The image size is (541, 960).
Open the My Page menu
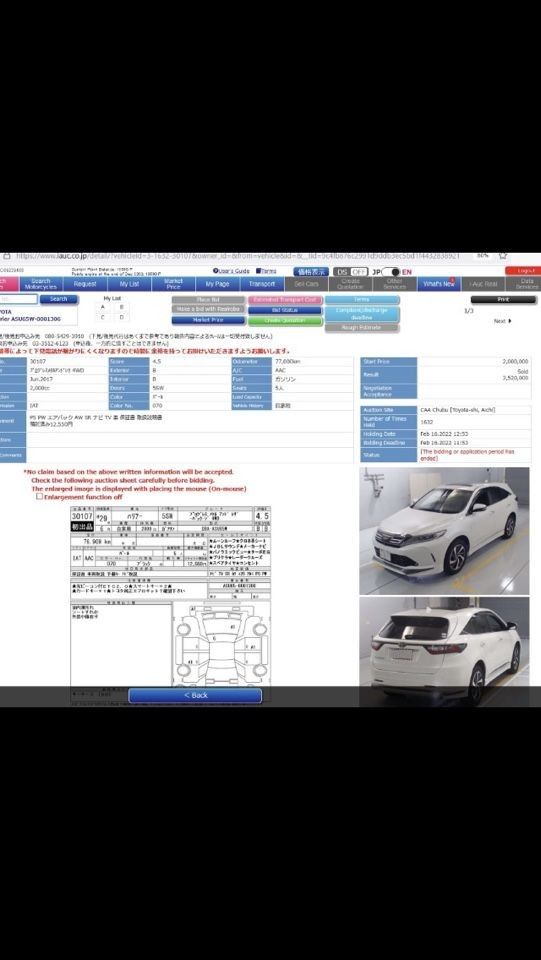click(217, 284)
